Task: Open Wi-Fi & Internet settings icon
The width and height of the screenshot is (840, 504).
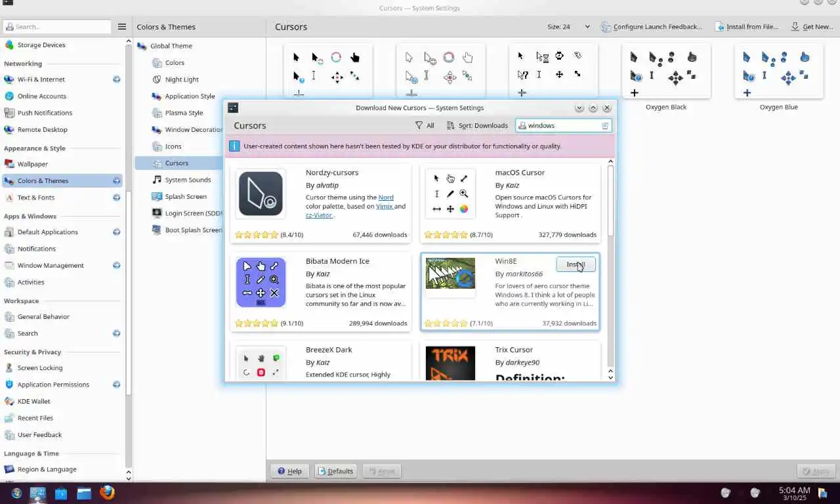Action: (9, 79)
